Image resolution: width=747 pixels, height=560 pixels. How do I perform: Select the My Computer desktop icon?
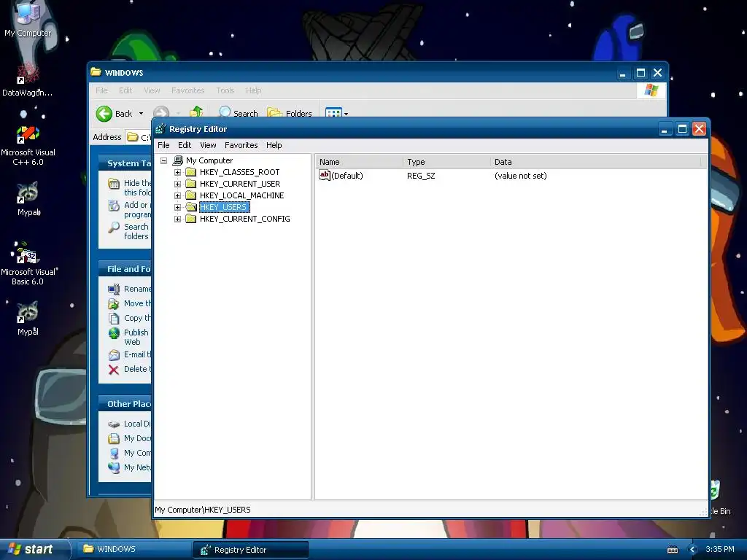(28, 19)
